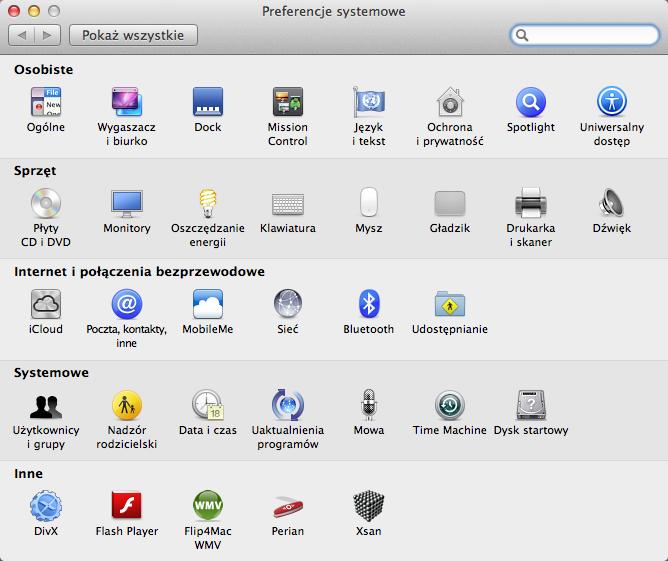The height and width of the screenshot is (561, 668).
Task: Focus the search field
Action: [585, 35]
